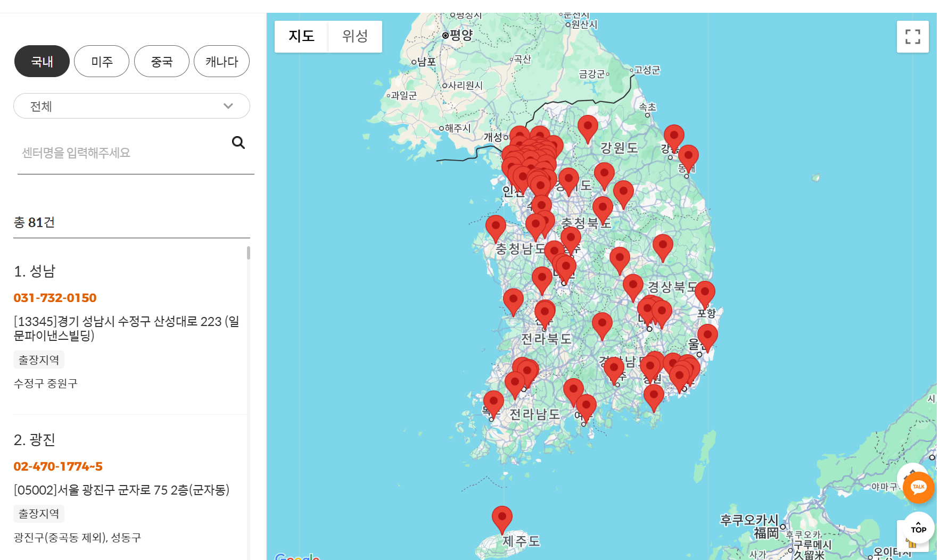The height and width of the screenshot is (560, 940).
Task: Open the 전체 area dropdown
Action: click(131, 106)
